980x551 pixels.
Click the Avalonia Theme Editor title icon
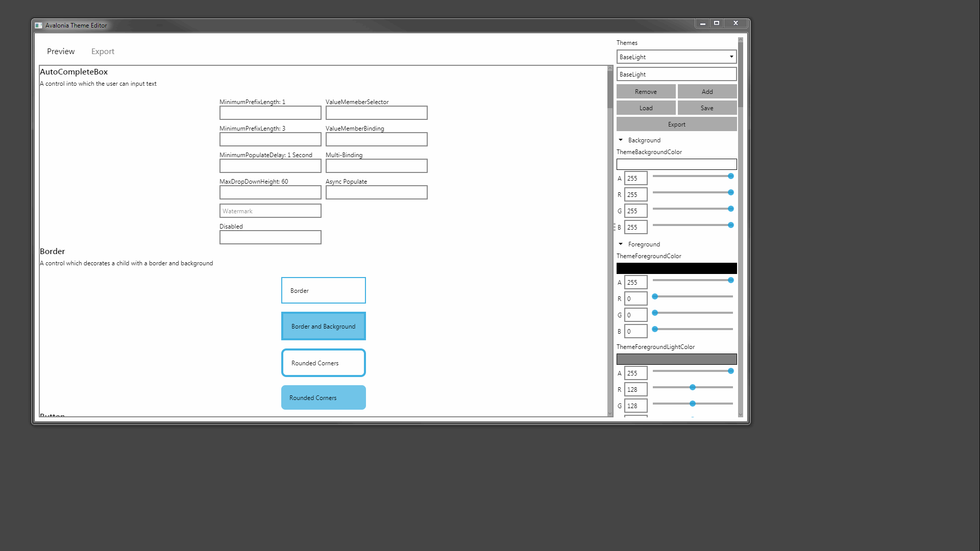[x=38, y=26]
